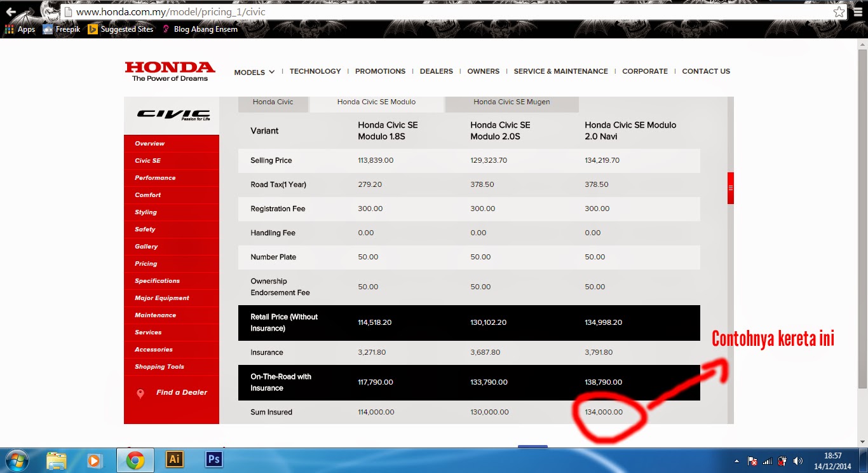
Task: Click the Honda logo
Action: pos(170,71)
